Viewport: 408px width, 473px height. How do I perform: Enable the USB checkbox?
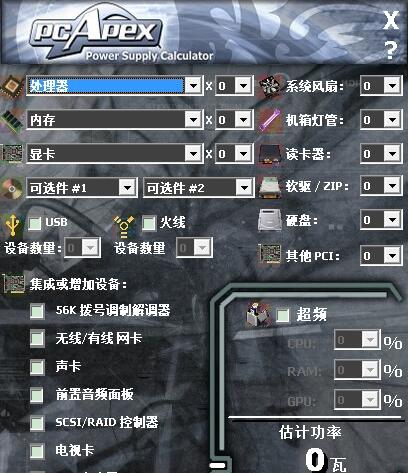(x=35, y=223)
